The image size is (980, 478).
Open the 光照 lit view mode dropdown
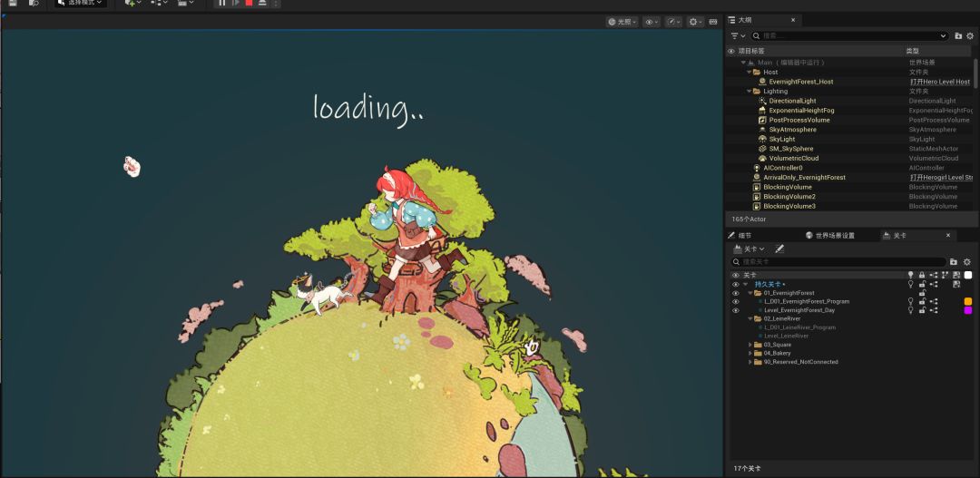click(622, 22)
